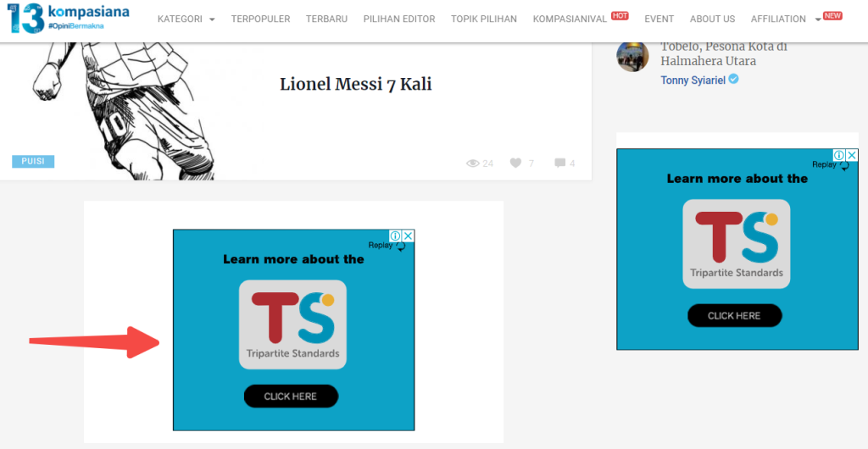Click the Kompasiana logo
Image resolution: width=868 pixels, height=449 pixels.
point(70,19)
